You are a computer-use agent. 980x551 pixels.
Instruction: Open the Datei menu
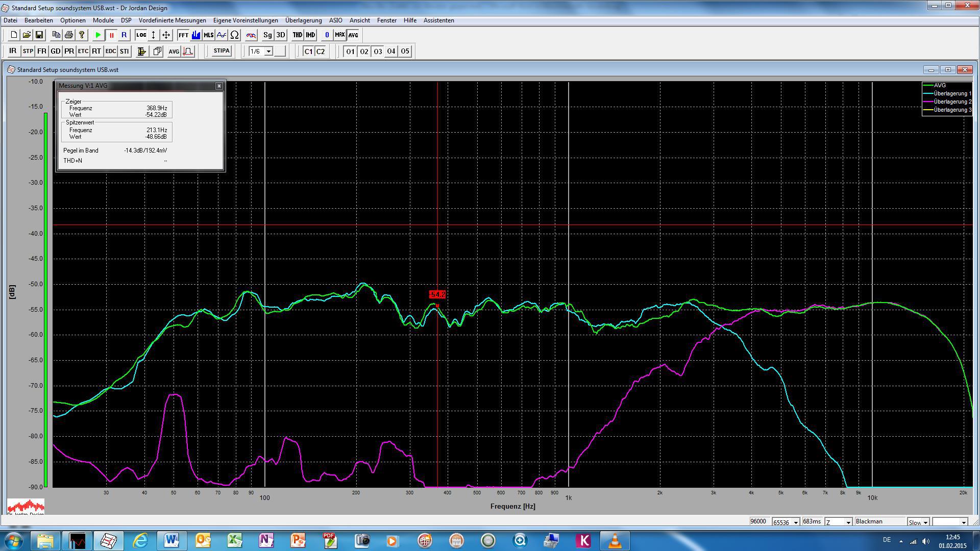(10, 20)
